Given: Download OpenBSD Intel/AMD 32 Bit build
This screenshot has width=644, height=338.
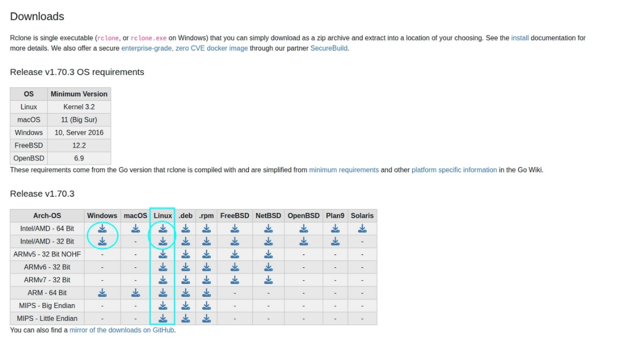Looking at the screenshot, I should [303, 241].
